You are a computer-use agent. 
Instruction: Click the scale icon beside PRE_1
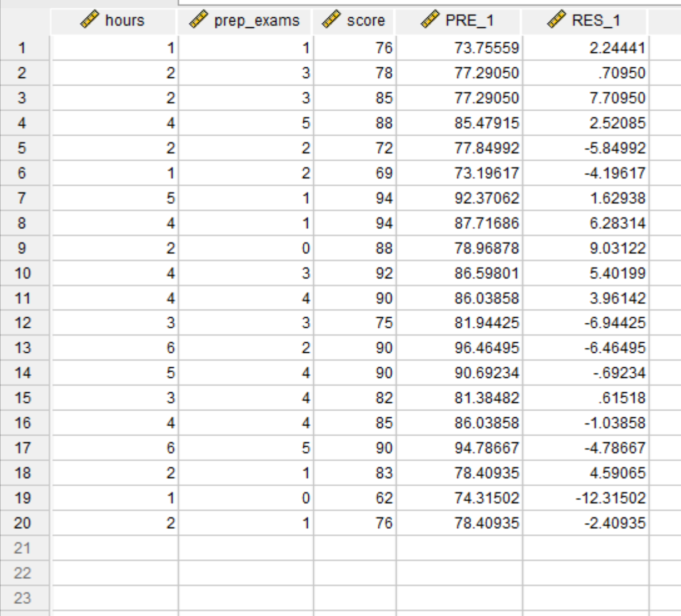pos(430,21)
